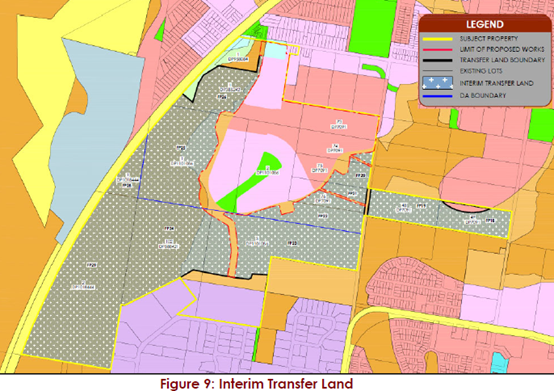
Task: Select the FP23 parcel label
Action: [x=292, y=243]
